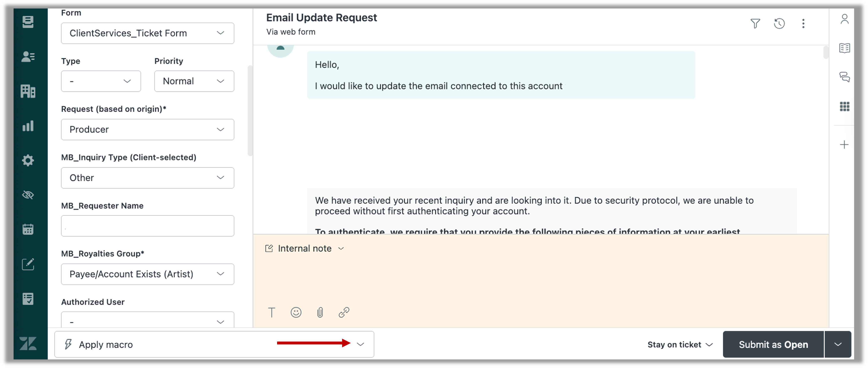Open Customers list icon in sidebar
Image resolution: width=868 pixels, height=368 pixels.
[28, 57]
